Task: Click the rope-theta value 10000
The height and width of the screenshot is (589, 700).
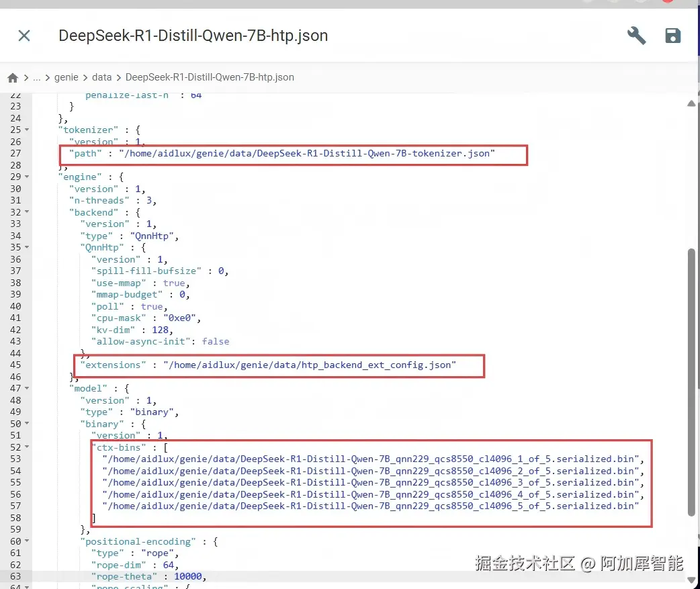Action: (187, 576)
